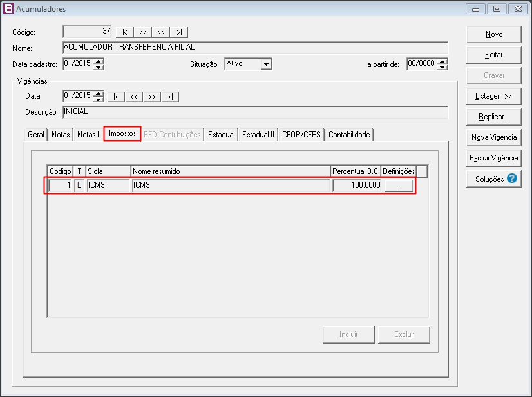This screenshot has height=397, width=532.
Task: Click the Soluções help question mark icon
Action: (x=512, y=179)
